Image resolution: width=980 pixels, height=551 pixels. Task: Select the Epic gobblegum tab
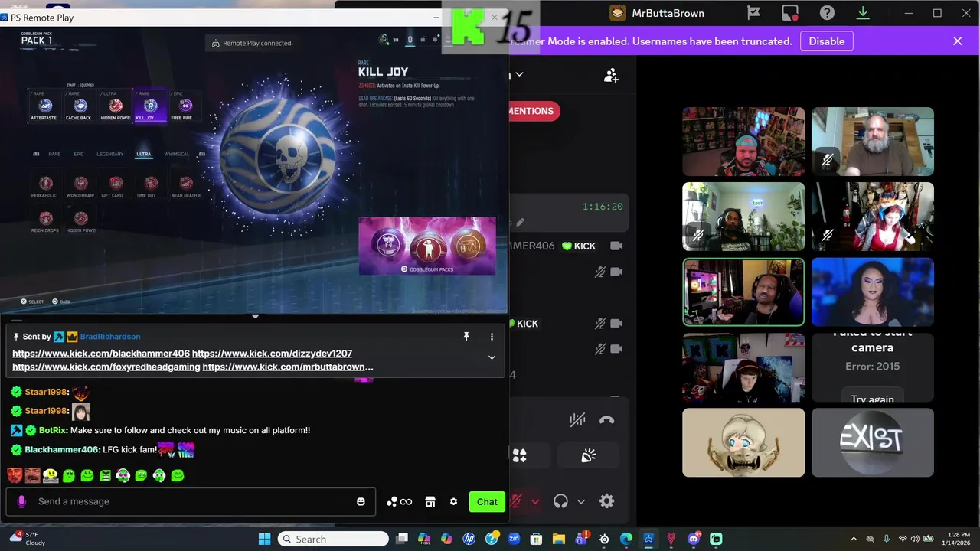click(79, 154)
